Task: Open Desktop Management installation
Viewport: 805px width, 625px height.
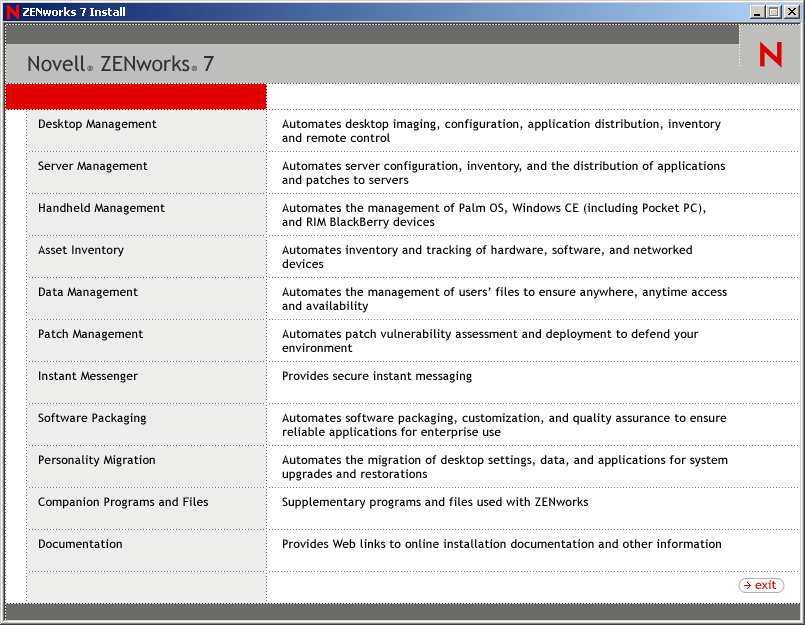Action: pos(97,124)
